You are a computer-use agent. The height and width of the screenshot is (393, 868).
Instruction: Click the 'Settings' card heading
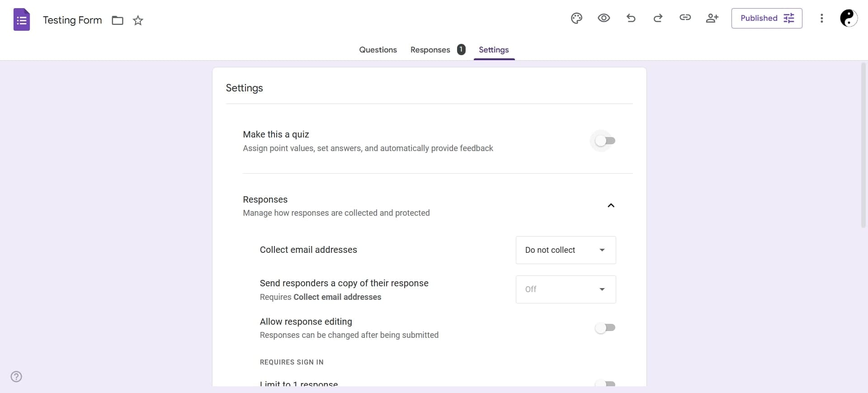tap(244, 88)
